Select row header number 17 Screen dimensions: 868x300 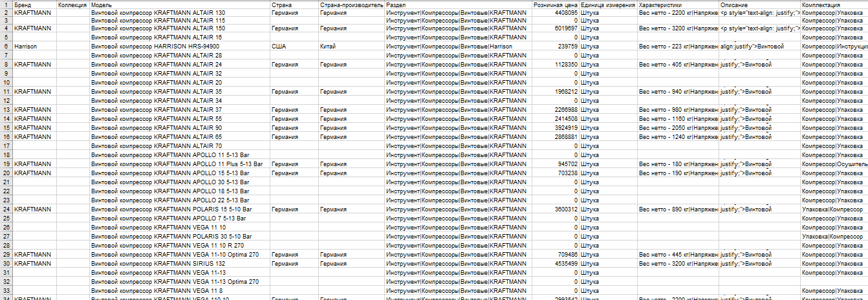(x=6, y=147)
